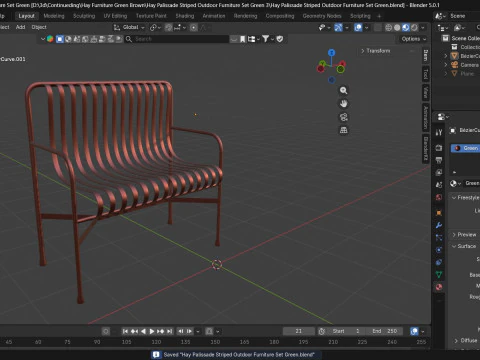Screen dimensions: 480x360
Task: Open the Physics properties tab icon
Action: [x=439, y=250]
